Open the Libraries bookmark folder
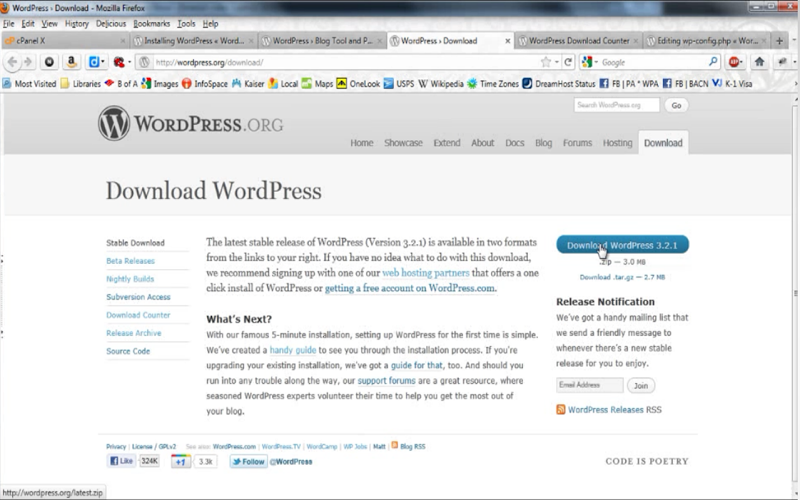The height and width of the screenshot is (500, 800). point(81,84)
